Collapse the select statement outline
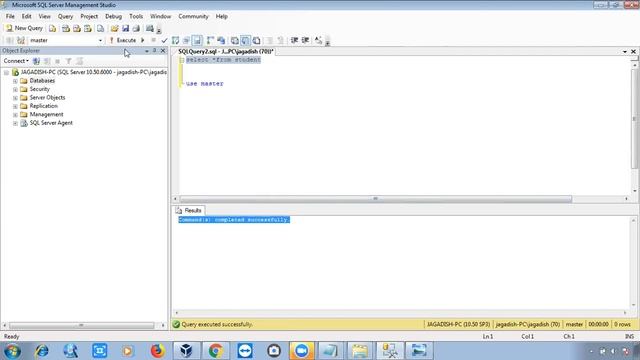Viewport: 640px width, 360px height. tap(182, 60)
